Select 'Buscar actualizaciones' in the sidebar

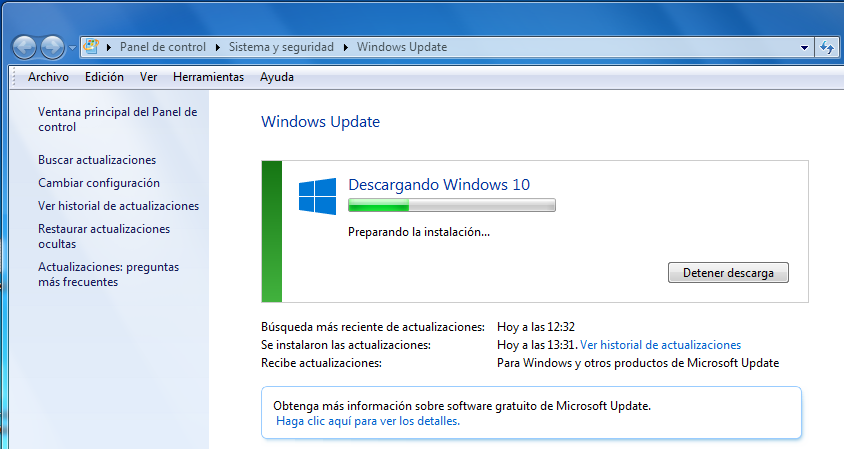click(97, 160)
